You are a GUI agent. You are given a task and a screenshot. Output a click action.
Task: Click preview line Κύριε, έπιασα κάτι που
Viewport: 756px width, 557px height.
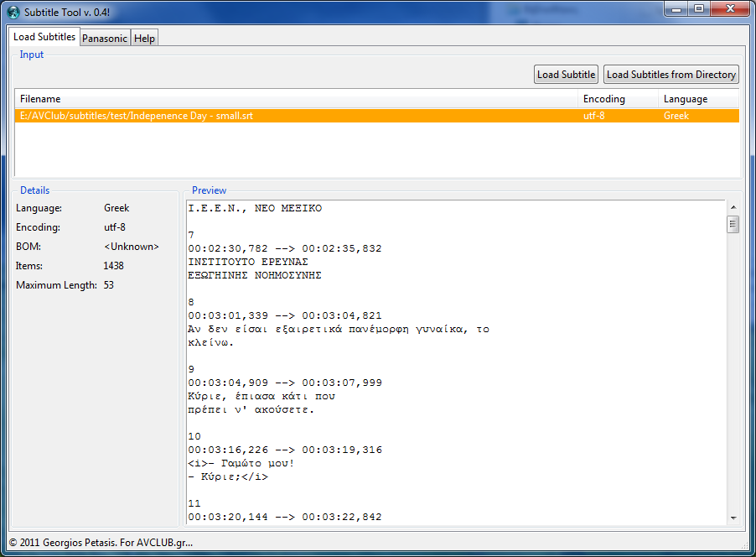(x=261, y=396)
